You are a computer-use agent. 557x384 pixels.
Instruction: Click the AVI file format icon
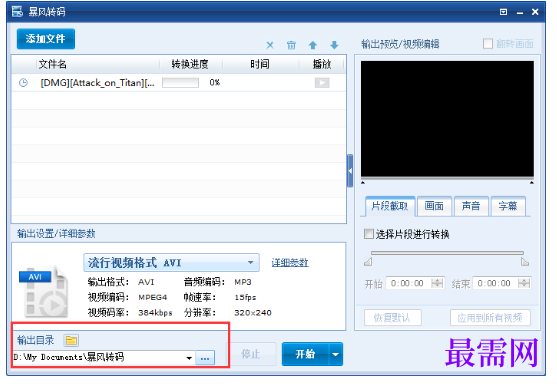click(44, 291)
